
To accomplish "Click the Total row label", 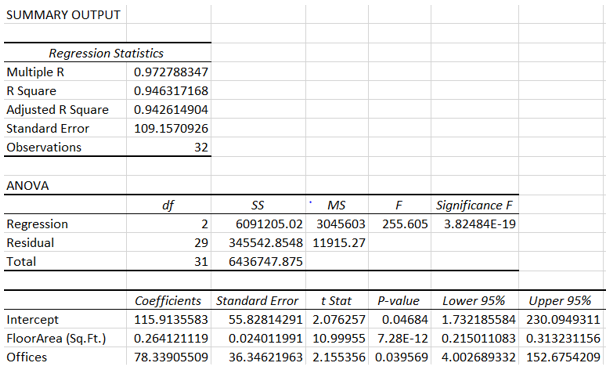I will coord(21,262).
